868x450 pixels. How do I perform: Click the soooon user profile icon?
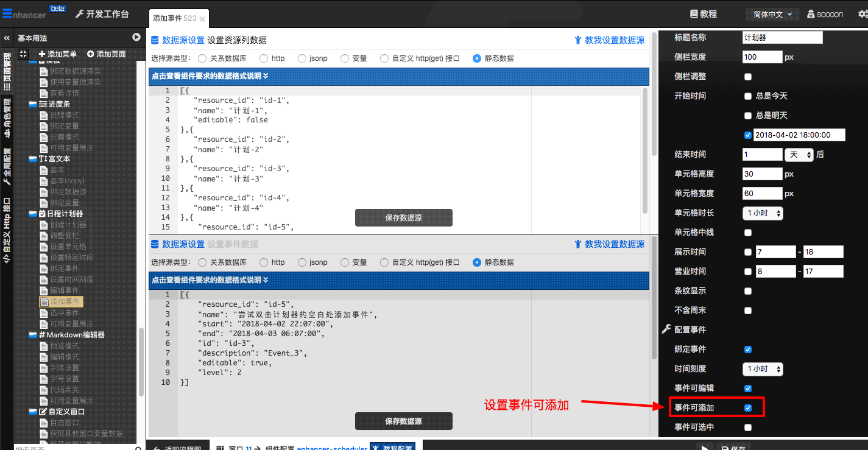(811, 14)
